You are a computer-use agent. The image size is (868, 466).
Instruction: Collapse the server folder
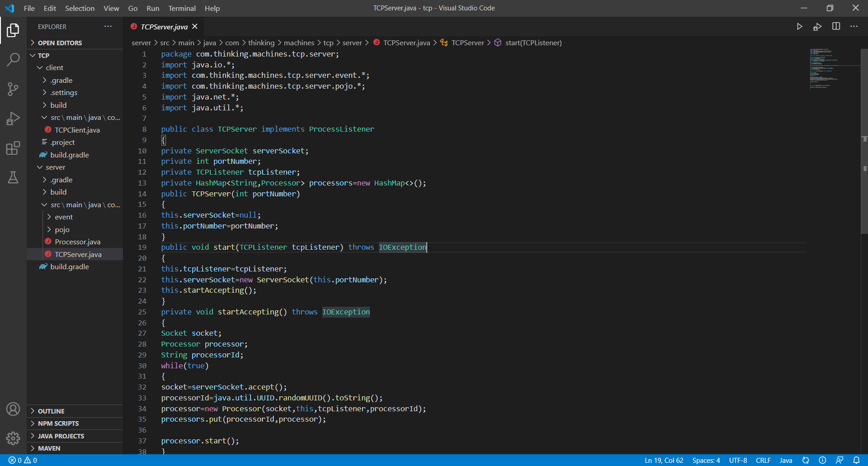pyautogui.click(x=75, y=167)
